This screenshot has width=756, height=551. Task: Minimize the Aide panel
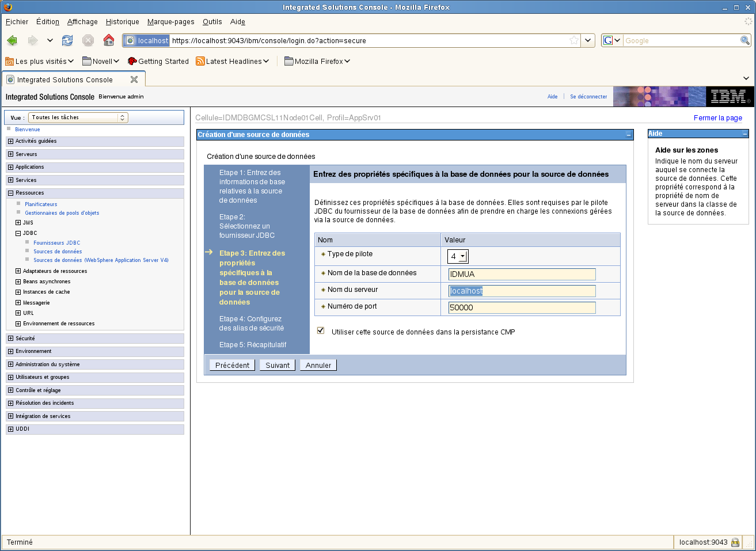(744, 134)
